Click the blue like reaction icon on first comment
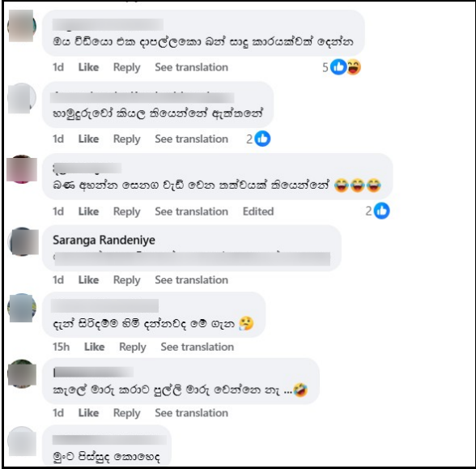Screen dimensions: 476x469 click(x=338, y=66)
